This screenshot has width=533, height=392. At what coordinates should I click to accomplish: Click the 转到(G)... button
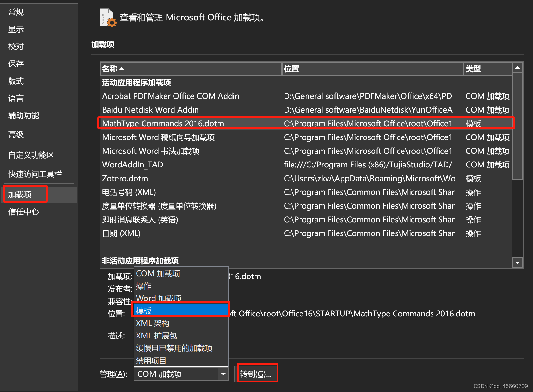pos(257,374)
